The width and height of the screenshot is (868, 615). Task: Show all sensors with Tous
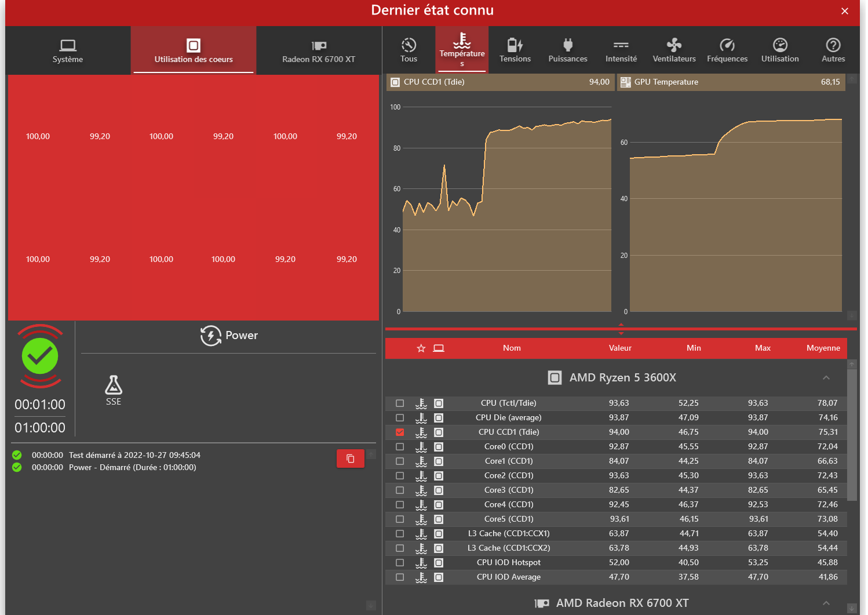pos(409,50)
